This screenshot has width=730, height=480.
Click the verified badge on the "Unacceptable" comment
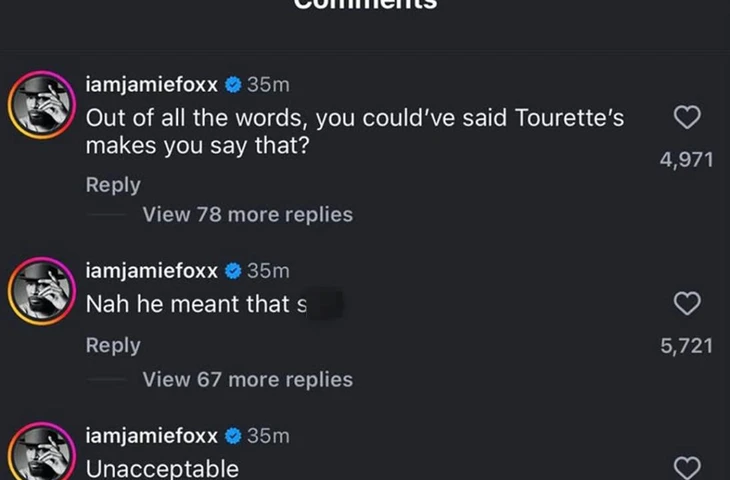[x=232, y=436]
